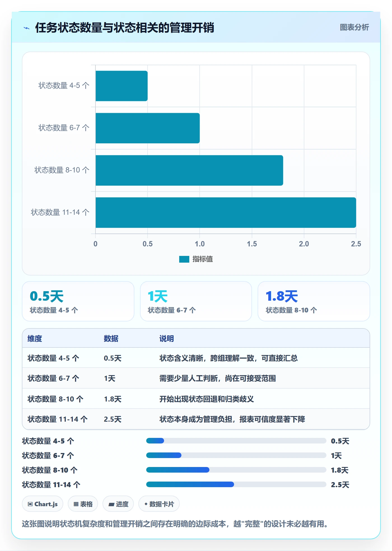
Task: Click table cell 开始出现状态回退和归类歧义
Action: pyautogui.click(x=207, y=399)
